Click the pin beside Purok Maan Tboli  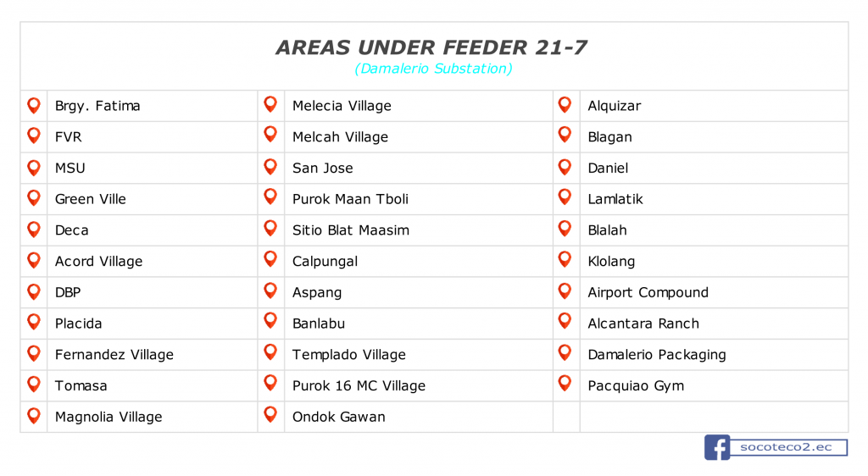pos(270,196)
